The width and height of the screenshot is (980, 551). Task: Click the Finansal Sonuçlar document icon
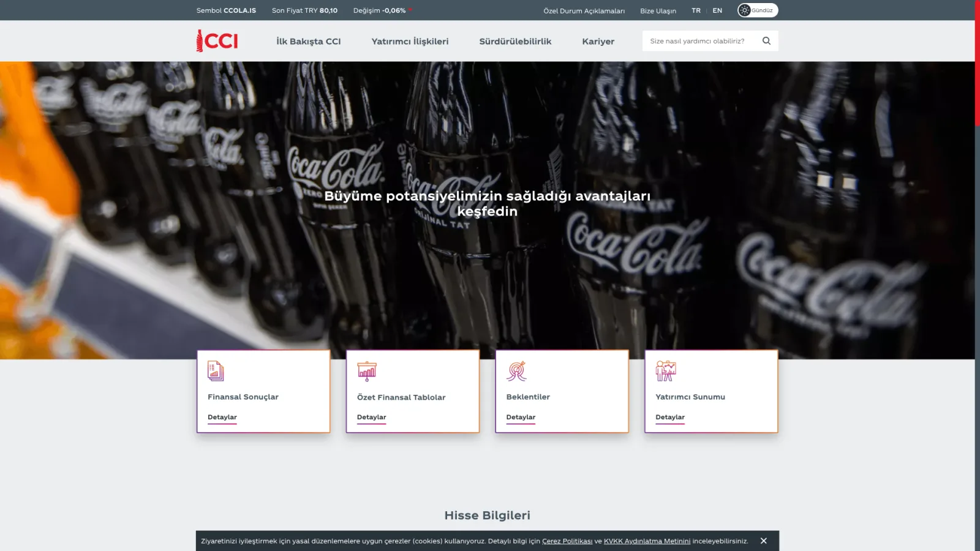[216, 371]
